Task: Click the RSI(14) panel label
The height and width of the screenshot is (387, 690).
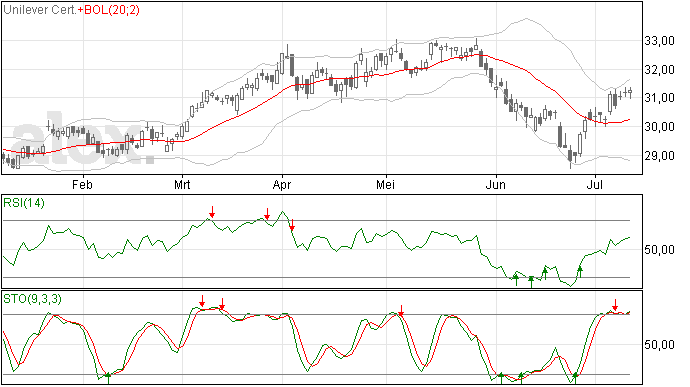Action: 24,203
